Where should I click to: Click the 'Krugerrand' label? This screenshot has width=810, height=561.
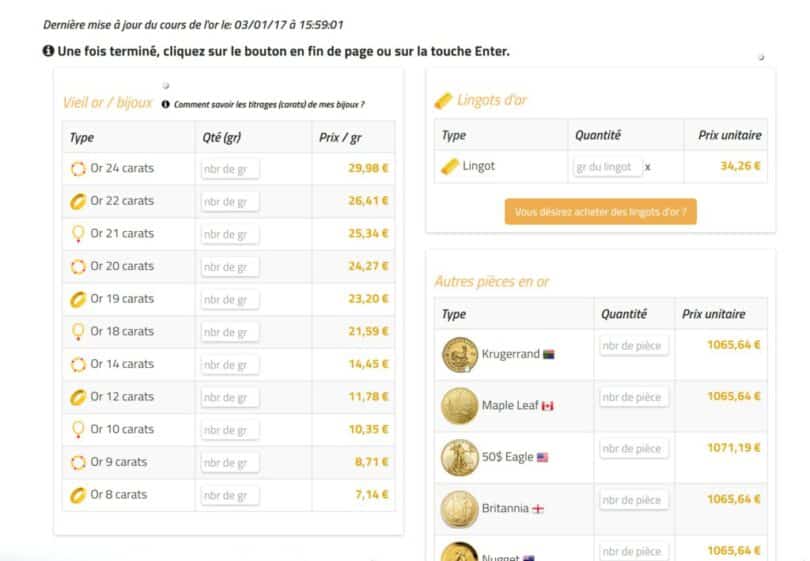click(510, 354)
